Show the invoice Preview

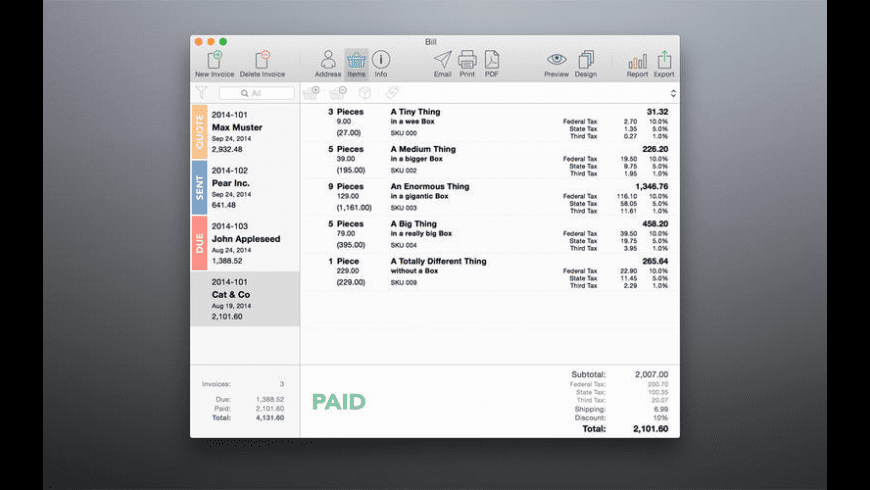point(557,60)
